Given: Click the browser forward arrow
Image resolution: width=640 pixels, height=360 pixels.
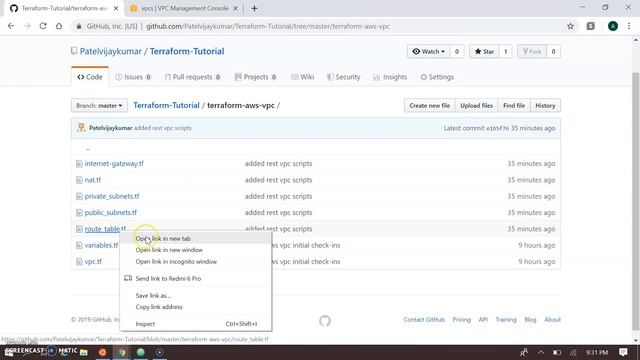Looking at the screenshot, I should pos(27,26).
